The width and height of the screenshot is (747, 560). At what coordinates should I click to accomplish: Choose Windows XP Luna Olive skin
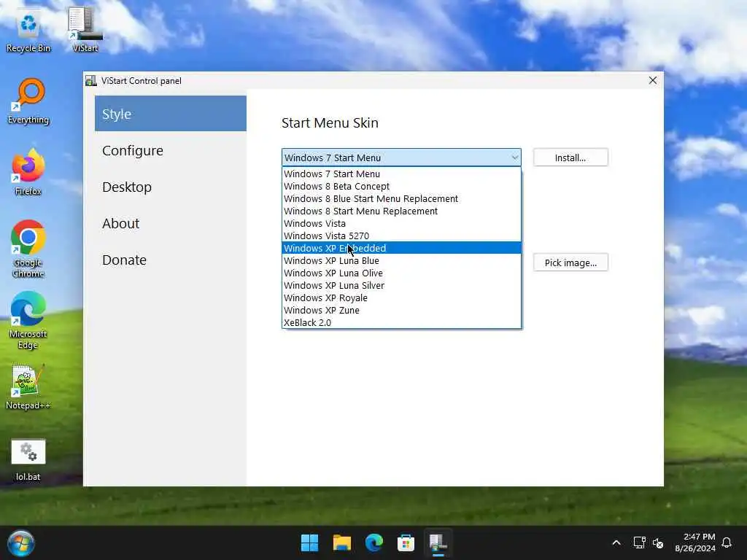tap(402, 273)
